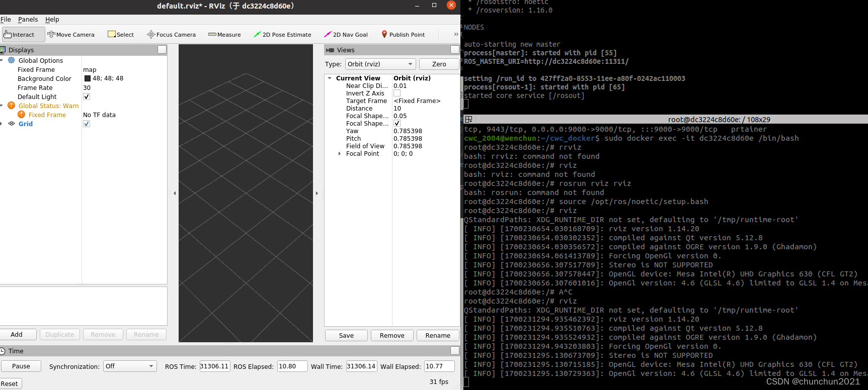This screenshot has height=390, width=868.
Task: Pick the Focus Camera tool
Action: pos(171,35)
